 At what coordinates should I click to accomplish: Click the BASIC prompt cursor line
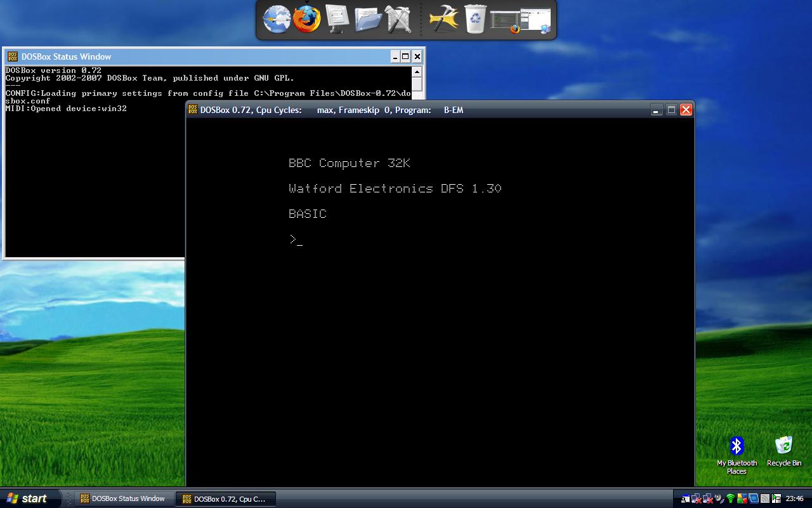(x=296, y=239)
